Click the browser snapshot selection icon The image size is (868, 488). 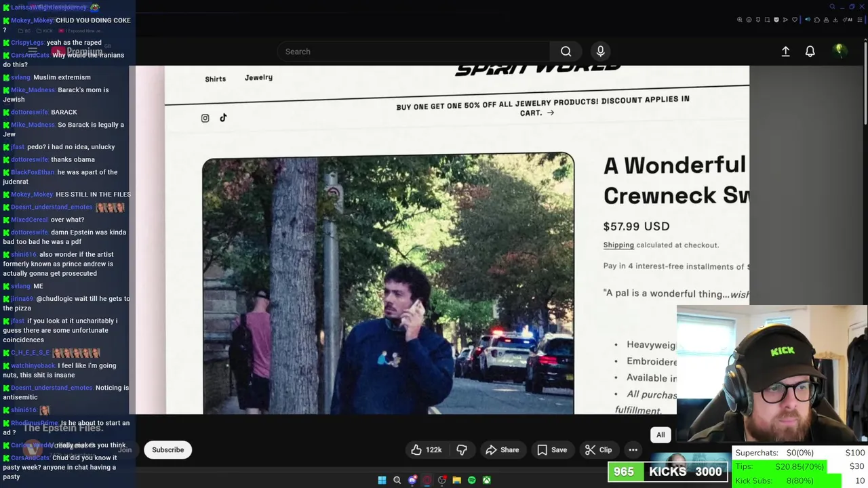[767, 20]
